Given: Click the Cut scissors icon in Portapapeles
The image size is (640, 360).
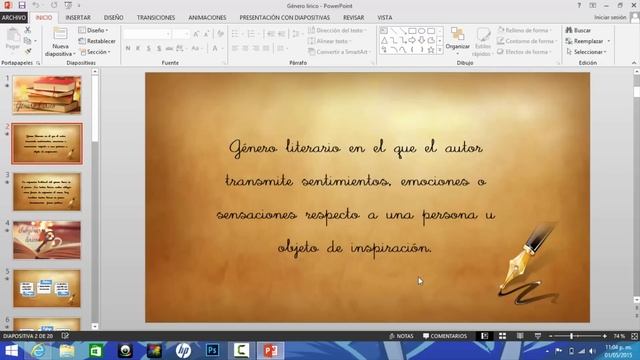Looking at the screenshot, I should tap(27, 30).
